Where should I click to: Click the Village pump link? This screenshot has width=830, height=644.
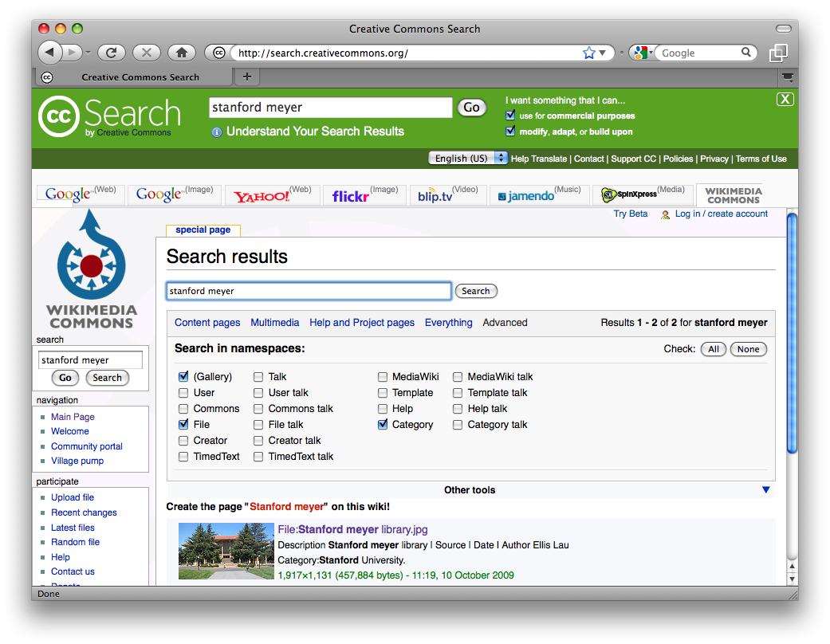pyautogui.click(x=77, y=461)
